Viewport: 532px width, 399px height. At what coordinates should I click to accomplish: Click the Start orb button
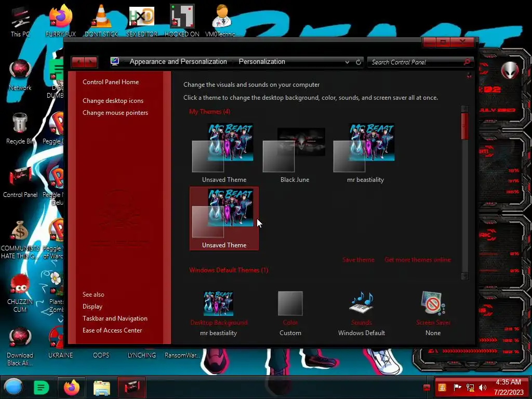13,387
